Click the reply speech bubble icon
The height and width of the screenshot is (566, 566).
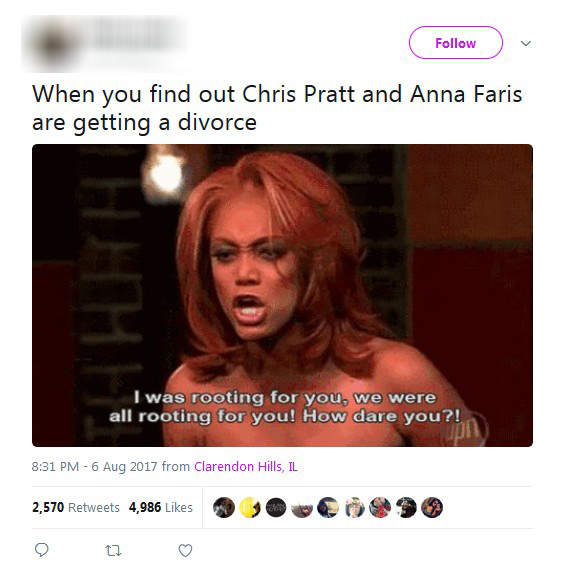coord(42,550)
